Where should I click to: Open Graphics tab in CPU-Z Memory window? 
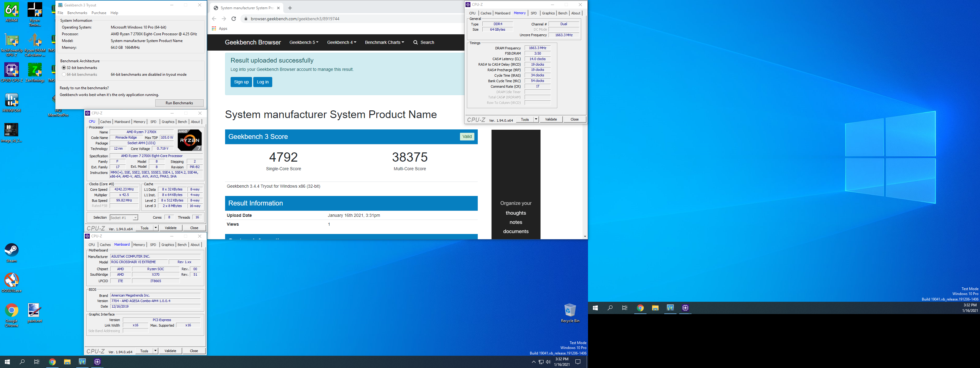click(548, 13)
